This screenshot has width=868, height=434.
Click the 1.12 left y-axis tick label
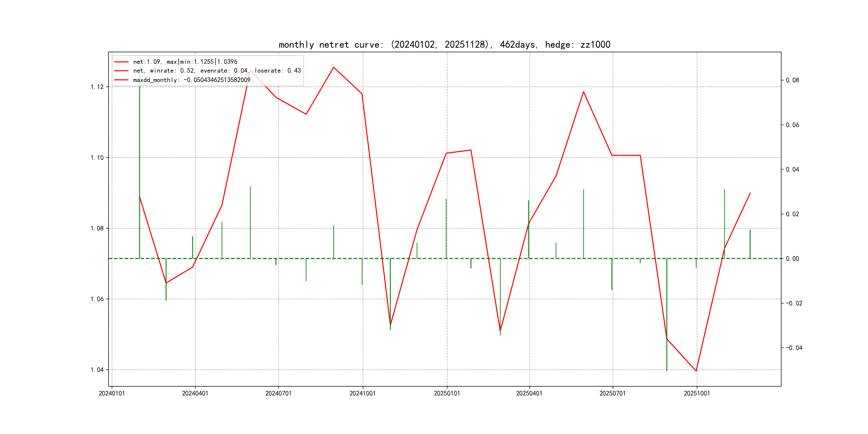(97, 87)
